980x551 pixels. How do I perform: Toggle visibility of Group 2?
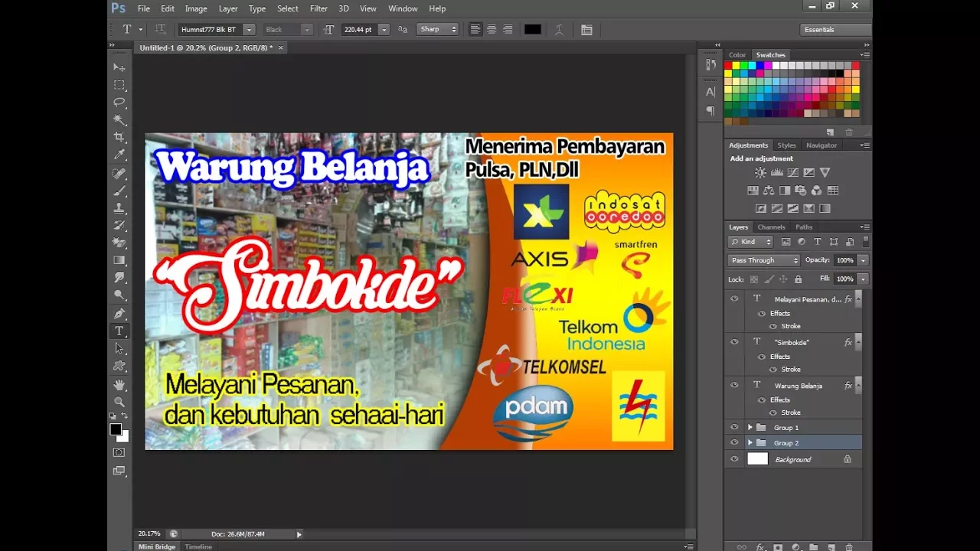[x=735, y=442]
